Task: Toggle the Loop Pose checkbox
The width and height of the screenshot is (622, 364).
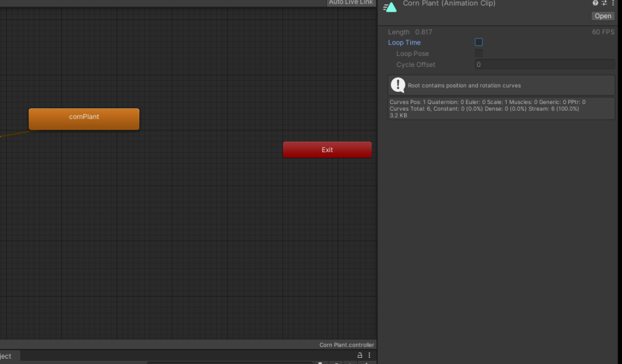Action: tap(478, 54)
